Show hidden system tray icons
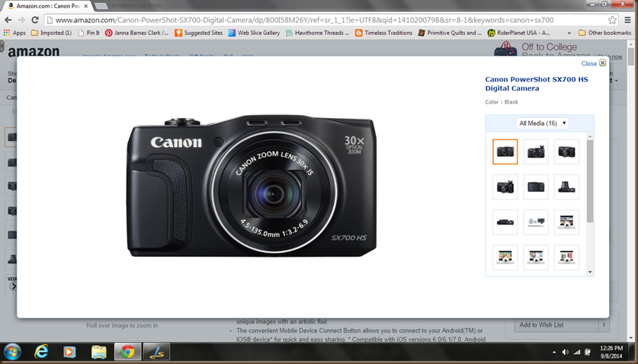The width and height of the screenshot is (638, 364). click(x=554, y=353)
